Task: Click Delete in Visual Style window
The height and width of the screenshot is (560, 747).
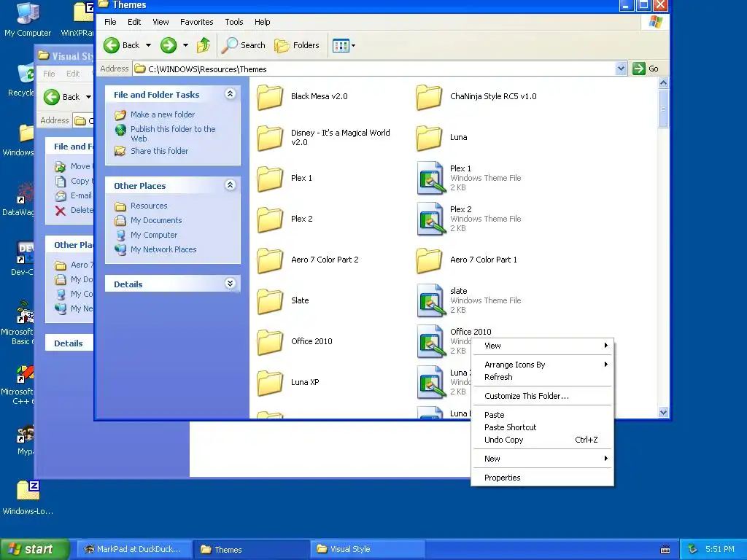Action: (74, 211)
